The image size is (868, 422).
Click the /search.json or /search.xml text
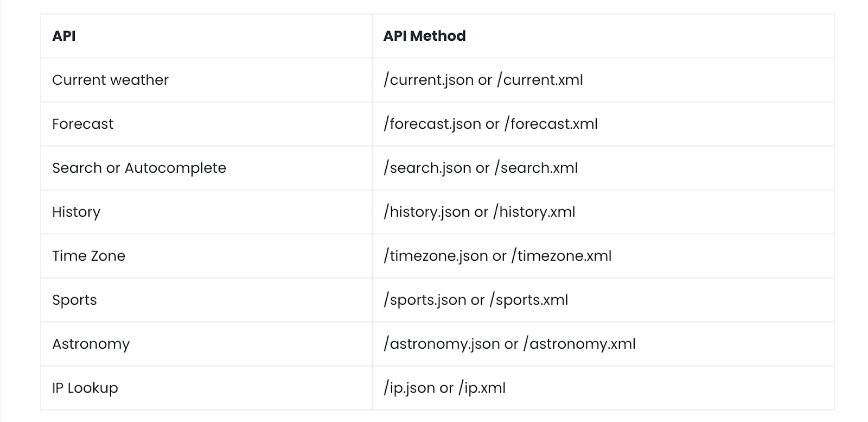pos(480,168)
